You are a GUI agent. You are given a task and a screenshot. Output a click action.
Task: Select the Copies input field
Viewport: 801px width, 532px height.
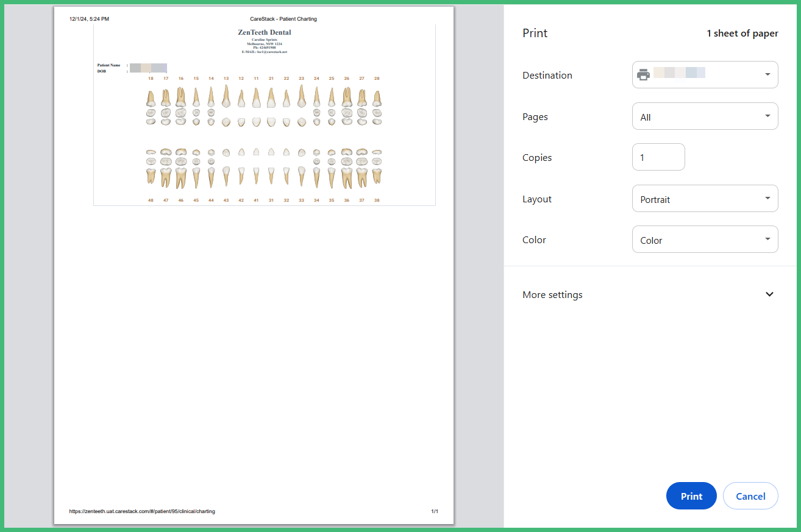point(658,157)
